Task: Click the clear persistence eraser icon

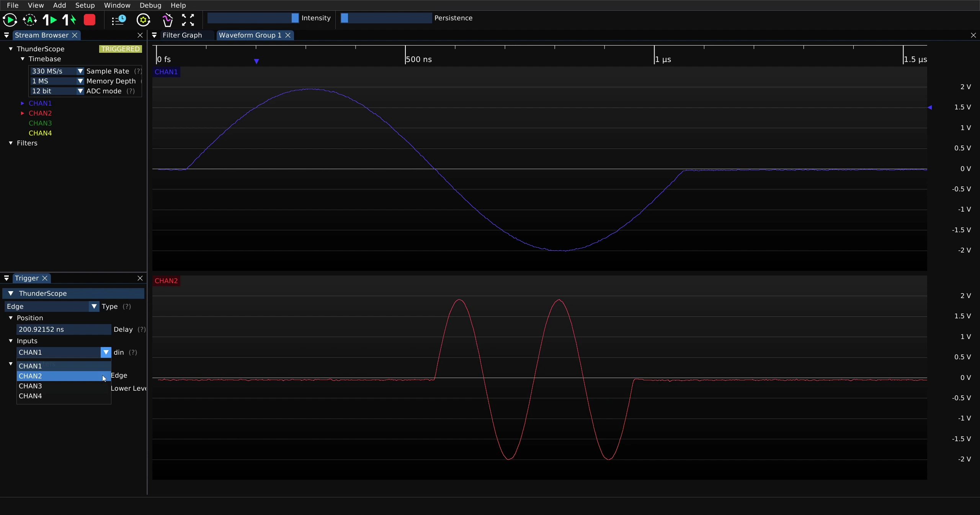Action: click(167, 20)
